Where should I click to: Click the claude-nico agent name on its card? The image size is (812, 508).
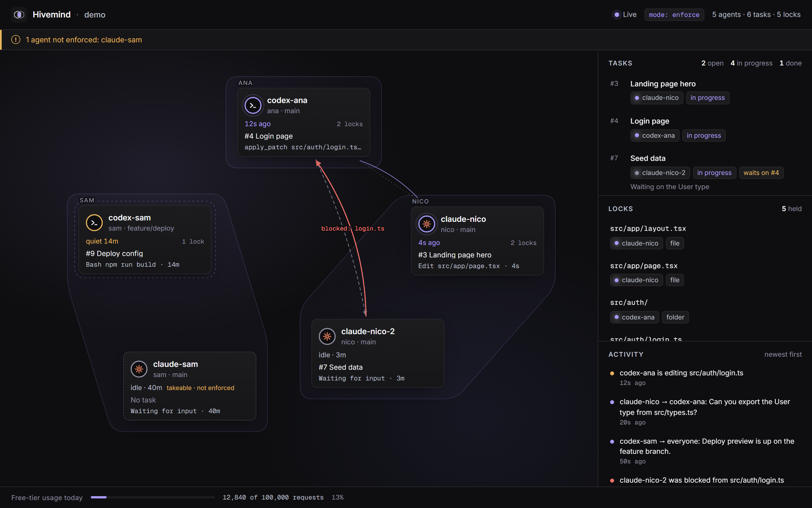coord(464,219)
